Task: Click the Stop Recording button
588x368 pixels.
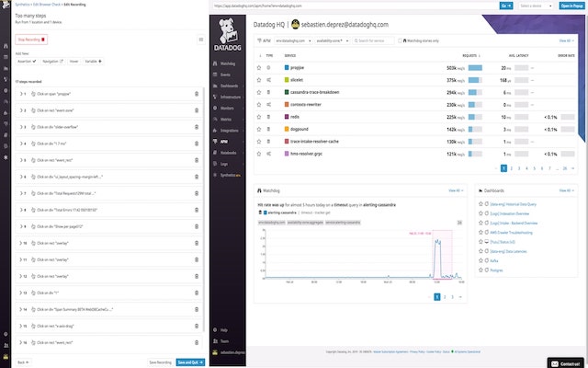Action: (31, 40)
